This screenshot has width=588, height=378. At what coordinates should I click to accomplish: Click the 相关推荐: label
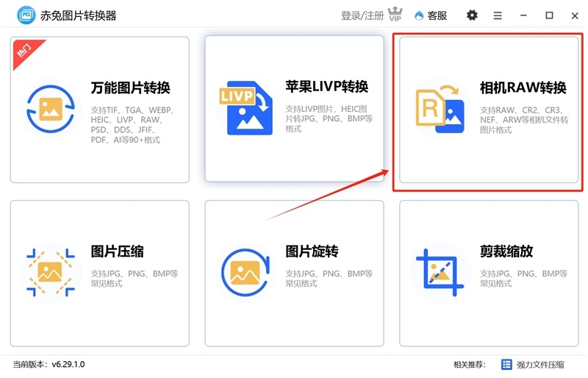470,365
